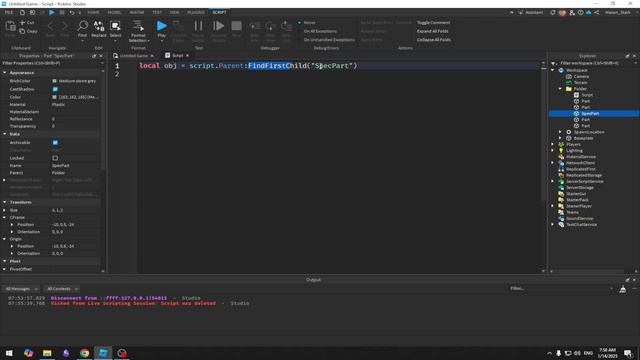Click the Color property swatch

point(54,97)
